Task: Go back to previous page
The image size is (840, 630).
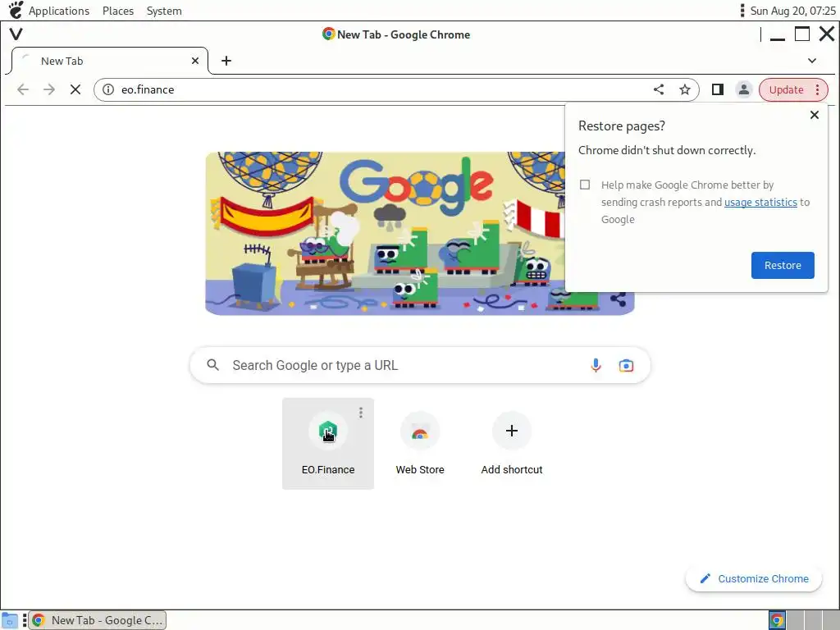Action: click(22, 89)
